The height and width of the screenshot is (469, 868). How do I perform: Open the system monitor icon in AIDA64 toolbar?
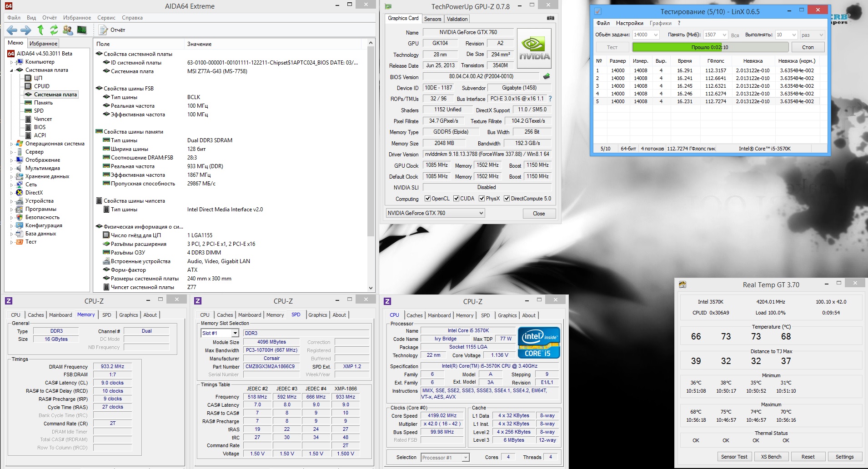(x=82, y=30)
